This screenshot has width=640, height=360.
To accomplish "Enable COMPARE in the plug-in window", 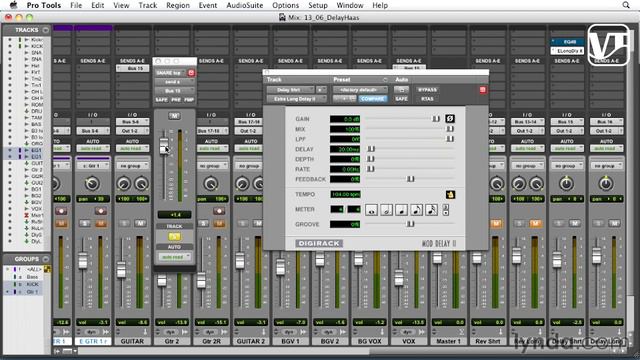I will tap(373, 99).
